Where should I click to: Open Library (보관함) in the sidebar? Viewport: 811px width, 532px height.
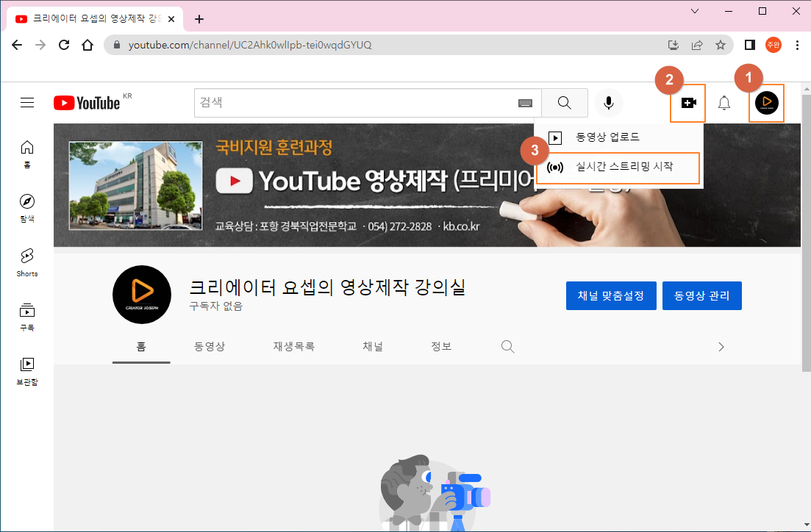27,371
